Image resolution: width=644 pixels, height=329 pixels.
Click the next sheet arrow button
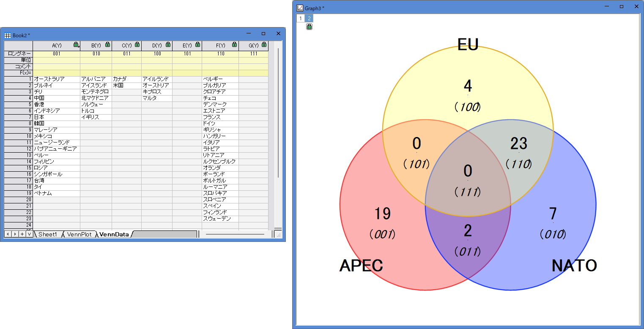(x=15, y=234)
